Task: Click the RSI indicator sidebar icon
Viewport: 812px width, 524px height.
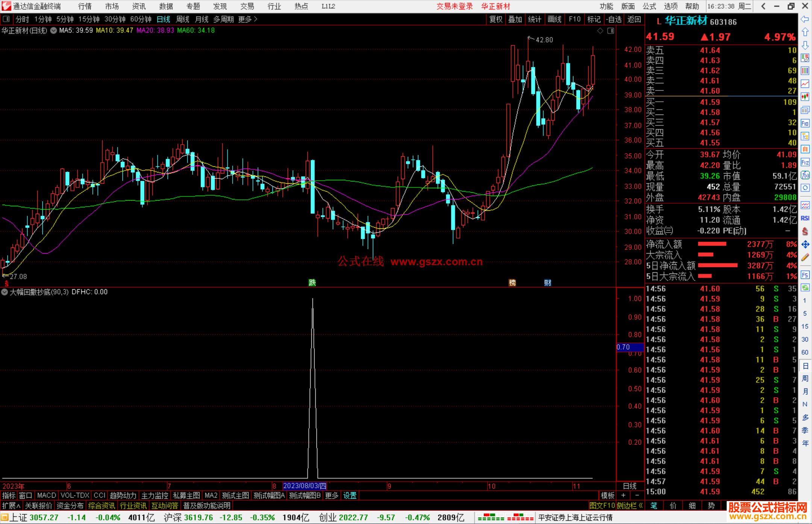Action: coord(805,218)
